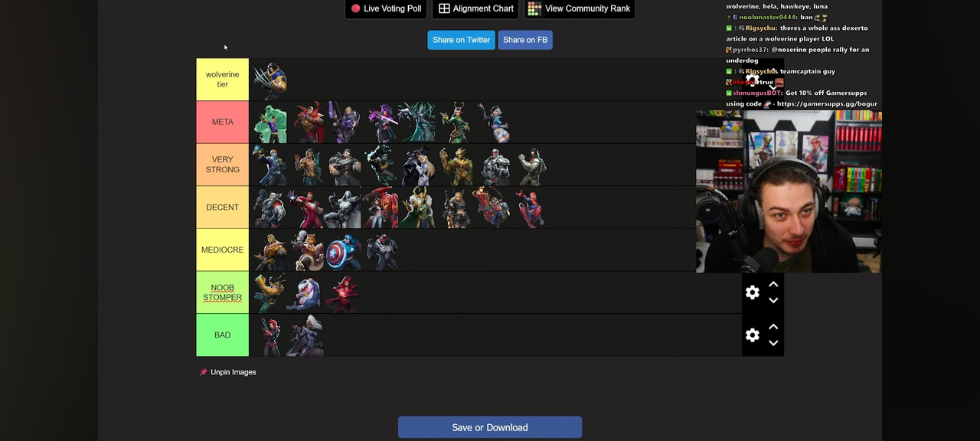Screen dimensions: 980x441
Task: Select Luna Snow image in META tier
Action: [x=494, y=122]
